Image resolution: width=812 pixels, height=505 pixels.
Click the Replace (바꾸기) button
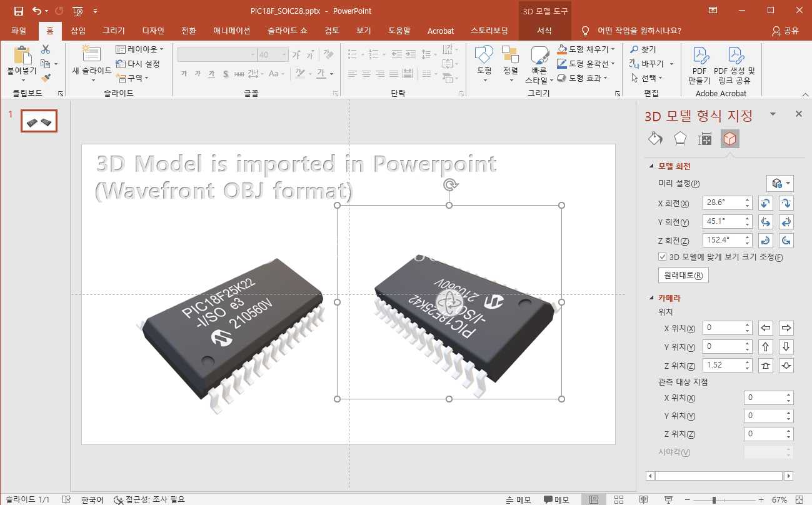[651, 64]
